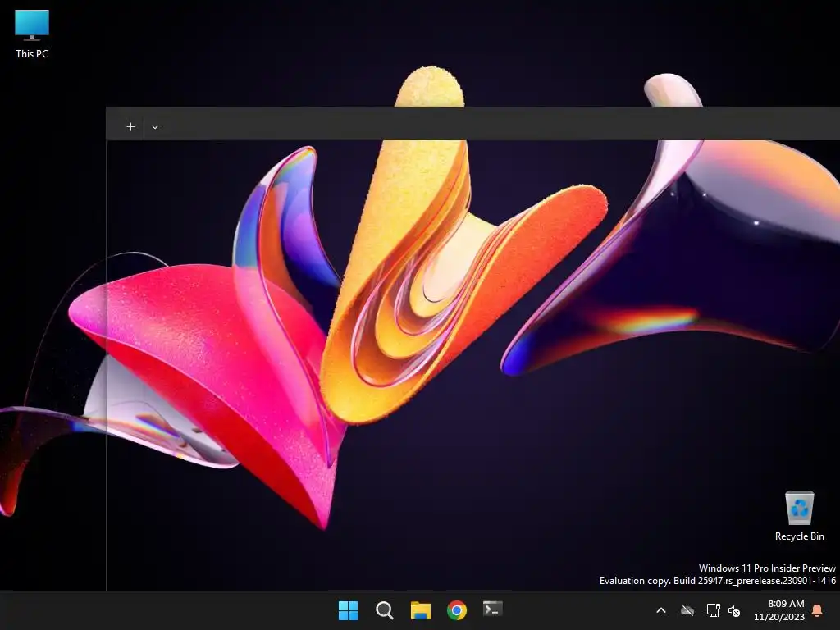Open taskbar Search

tap(385, 610)
